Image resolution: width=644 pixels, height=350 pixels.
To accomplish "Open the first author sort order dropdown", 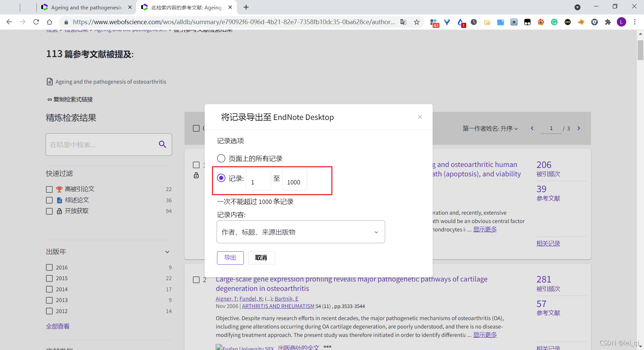I will click(x=490, y=128).
